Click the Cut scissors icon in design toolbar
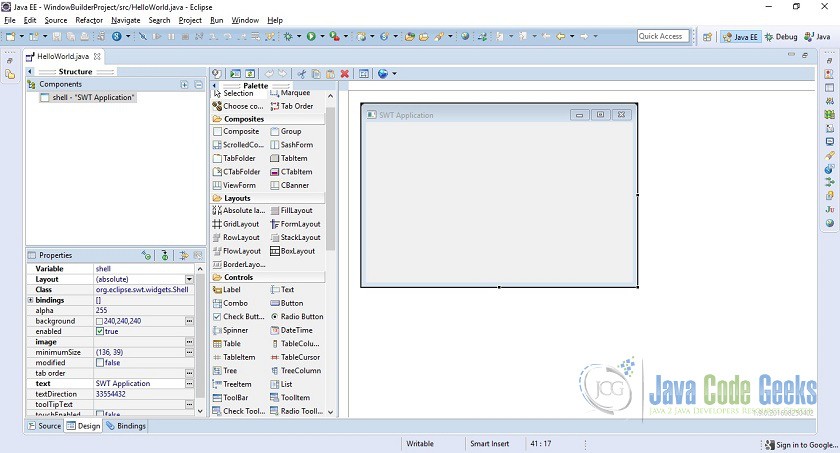The width and height of the screenshot is (840, 453). click(302, 74)
